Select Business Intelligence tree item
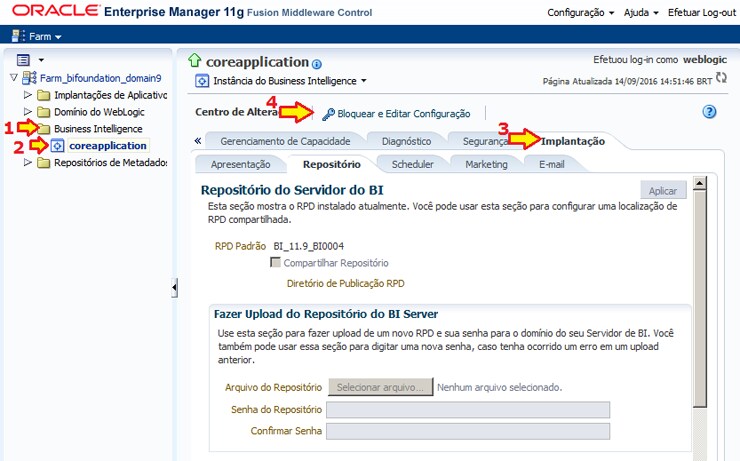Screen dimensions: 740x461 click(98, 129)
